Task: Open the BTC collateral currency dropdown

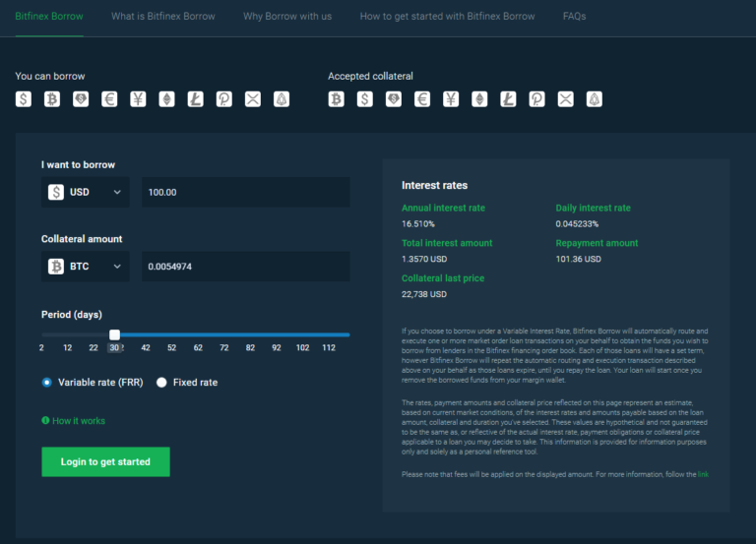Action: coord(85,266)
